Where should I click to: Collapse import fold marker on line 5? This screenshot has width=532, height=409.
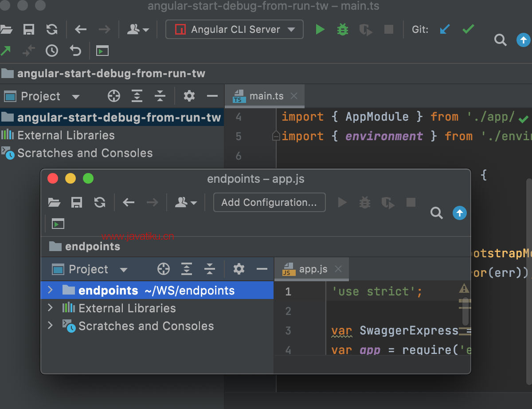pos(275,136)
